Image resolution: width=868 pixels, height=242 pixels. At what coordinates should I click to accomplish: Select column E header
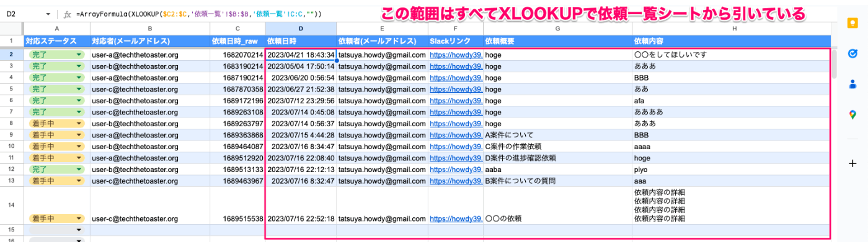point(382,28)
